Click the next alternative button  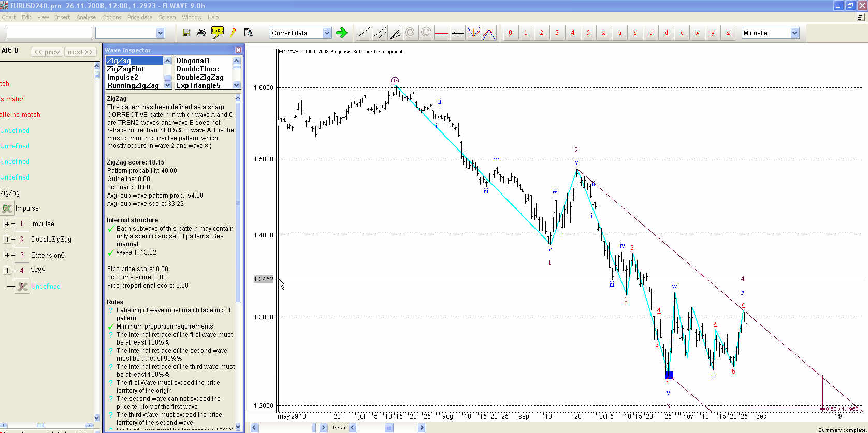click(80, 52)
